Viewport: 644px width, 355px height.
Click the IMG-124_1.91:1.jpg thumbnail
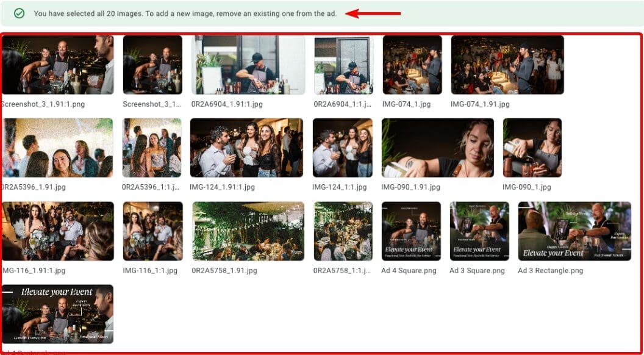tap(246, 148)
